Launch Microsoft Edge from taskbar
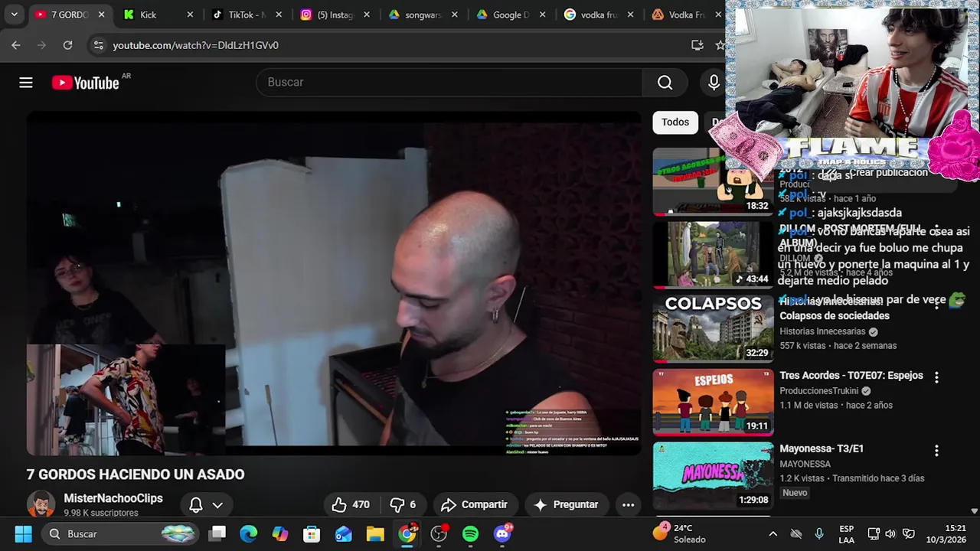Screen dimensions: 980x551 249,533
